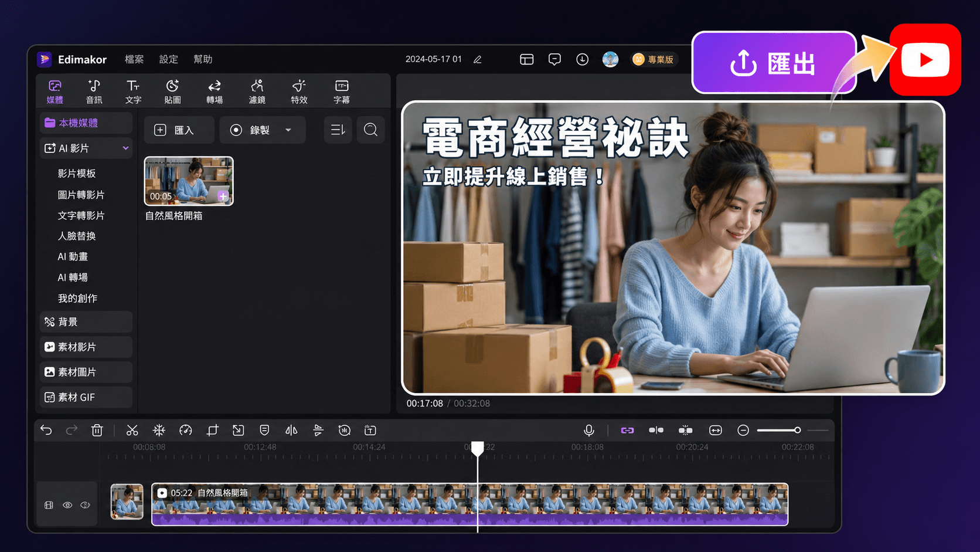This screenshot has height=552, width=980.
Task: Click the text recognition T icon
Action: [x=370, y=431]
